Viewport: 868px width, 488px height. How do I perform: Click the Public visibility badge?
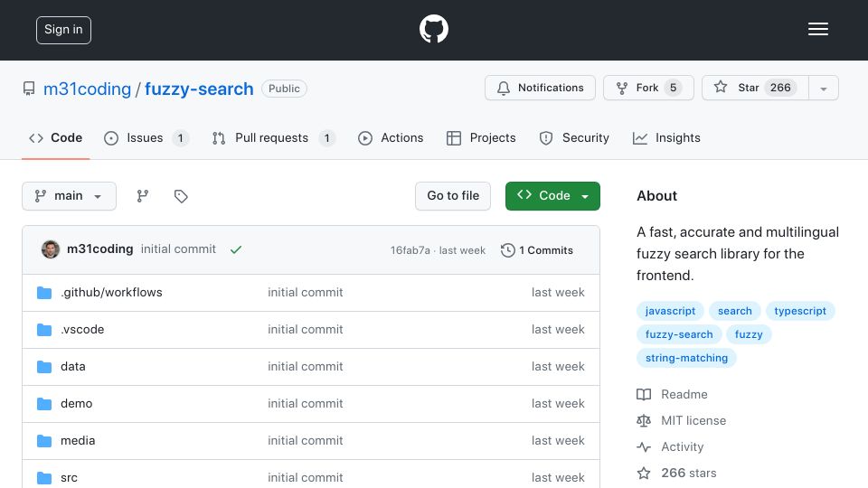coord(284,89)
